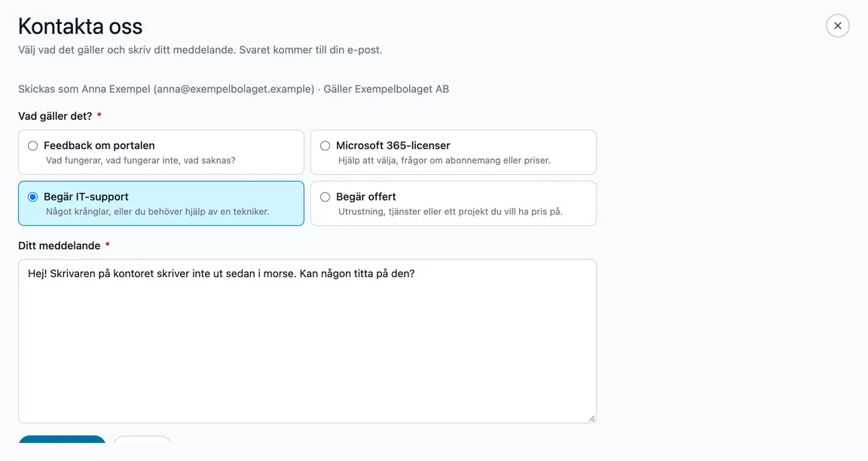Click the 'Vad gäller det?' label
The height and width of the screenshot is (461, 868).
click(55, 116)
